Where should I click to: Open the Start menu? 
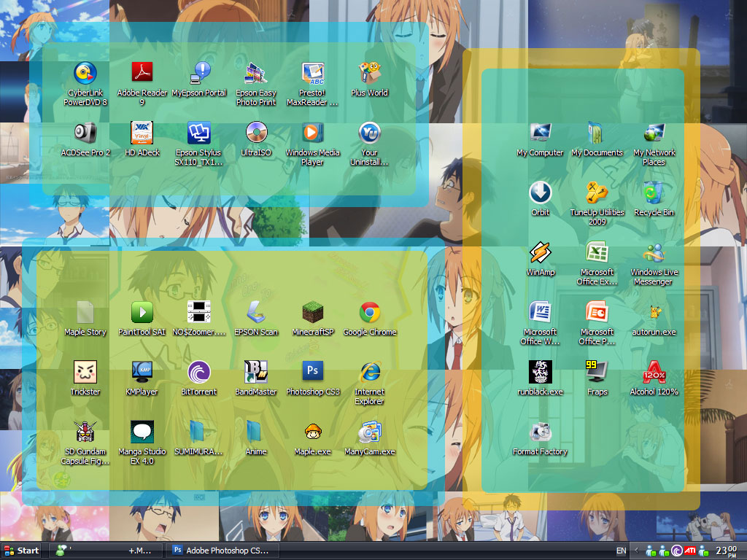(21, 551)
